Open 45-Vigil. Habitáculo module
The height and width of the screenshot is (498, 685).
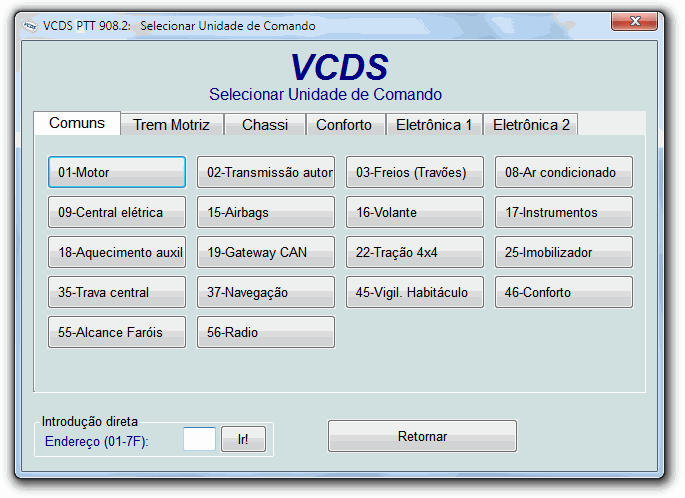click(415, 292)
